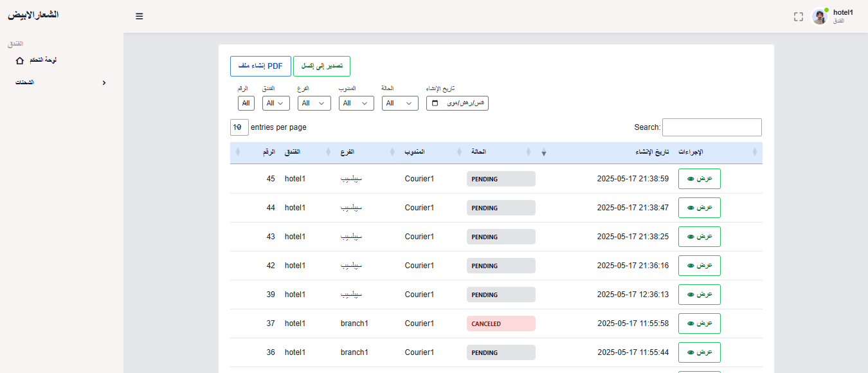View shipment 42 with the eye button
868x373 pixels.
click(700, 266)
